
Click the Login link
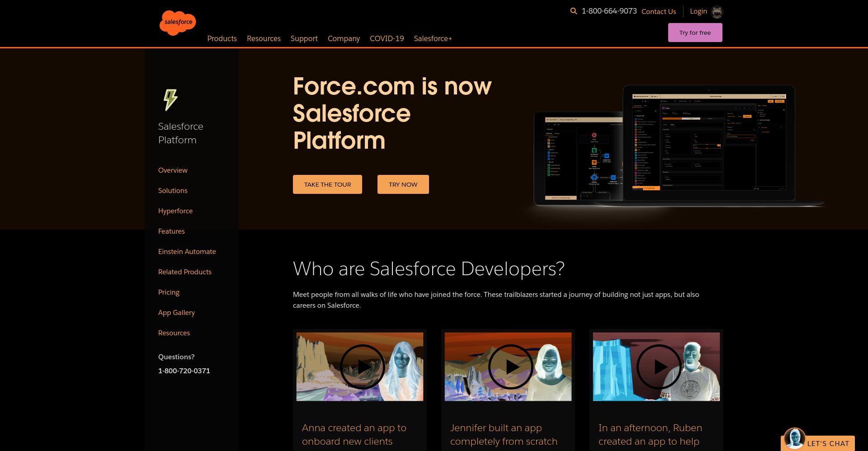coord(698,11)
